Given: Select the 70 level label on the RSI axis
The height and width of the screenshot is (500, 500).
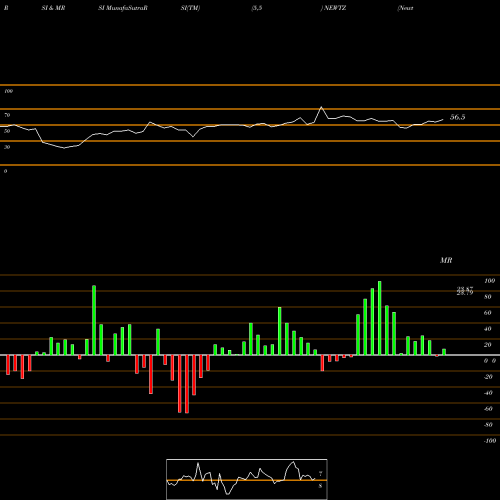Looking at the screenshot, I should point(7,115).
